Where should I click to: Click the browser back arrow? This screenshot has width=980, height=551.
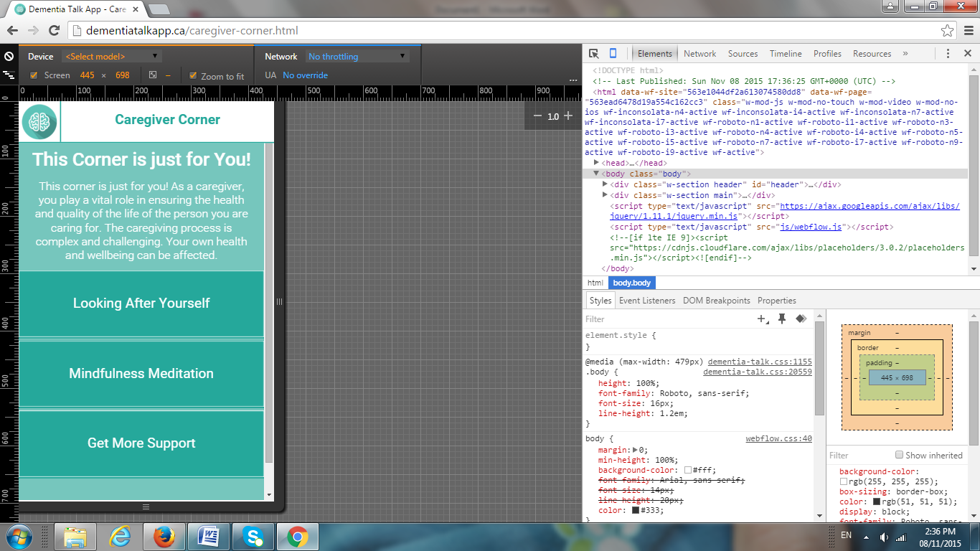tap(13, 30)
